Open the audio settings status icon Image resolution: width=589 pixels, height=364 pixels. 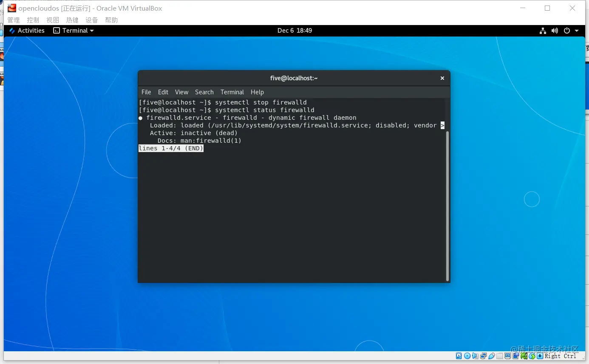tap(475, 356)
